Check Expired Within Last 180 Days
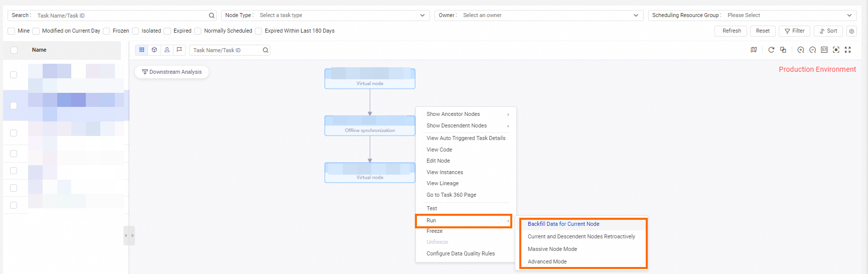868x274 pixels. (x=258, y=31)
